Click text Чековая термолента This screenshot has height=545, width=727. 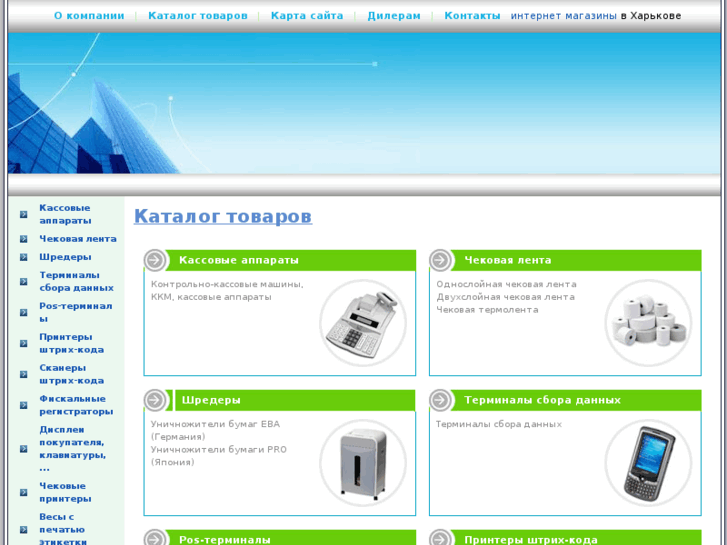pos(487,310)
